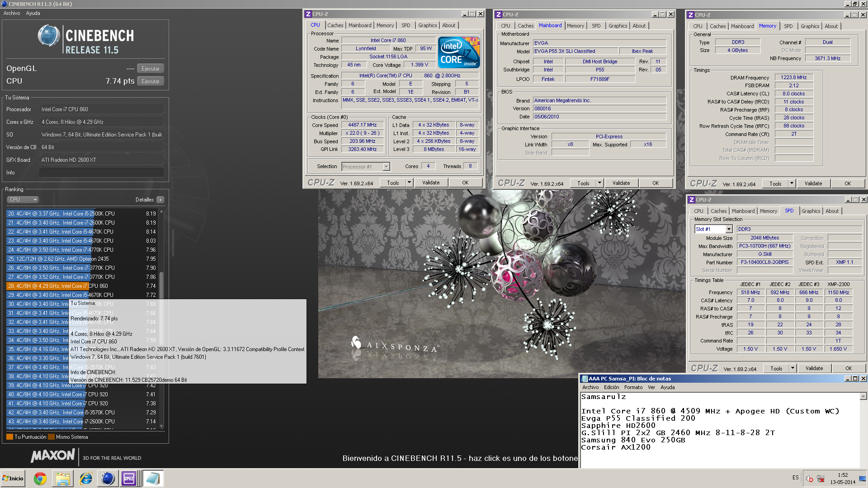Click OK in the CPU-Z Mainboard window
This screenshot has height=488, width=868.
[656, 183]
